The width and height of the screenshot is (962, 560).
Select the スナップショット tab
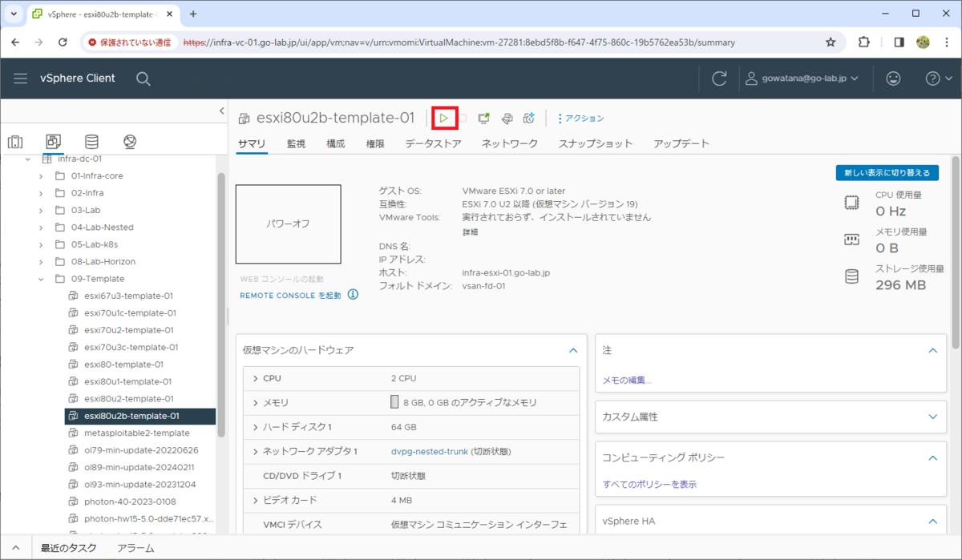pyautogui.click(x=596, y=144)
